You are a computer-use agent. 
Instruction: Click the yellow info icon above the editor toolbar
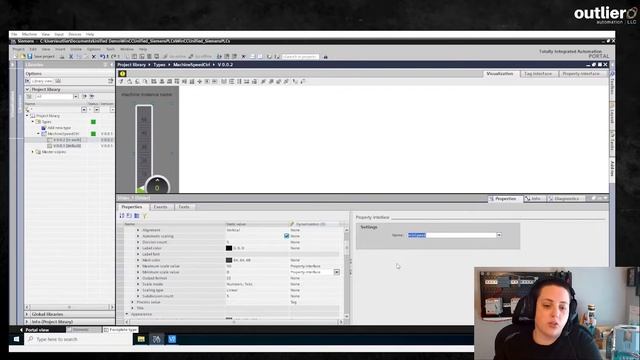122,73
